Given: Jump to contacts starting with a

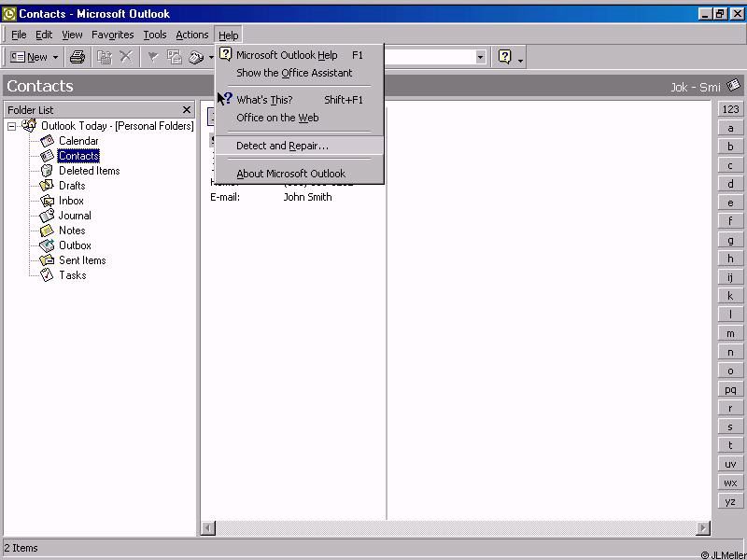Looking at the screenshot, I should [730, 128].
